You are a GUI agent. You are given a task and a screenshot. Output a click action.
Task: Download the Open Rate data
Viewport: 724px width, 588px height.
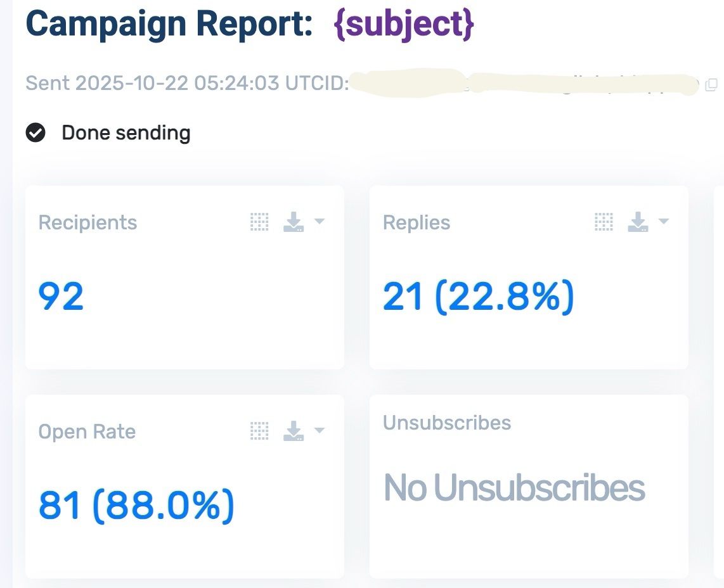coord(293,430)
